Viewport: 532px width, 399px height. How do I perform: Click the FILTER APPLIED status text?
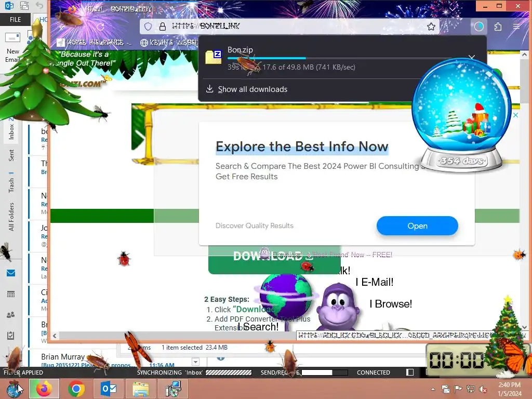pos(23,373)
